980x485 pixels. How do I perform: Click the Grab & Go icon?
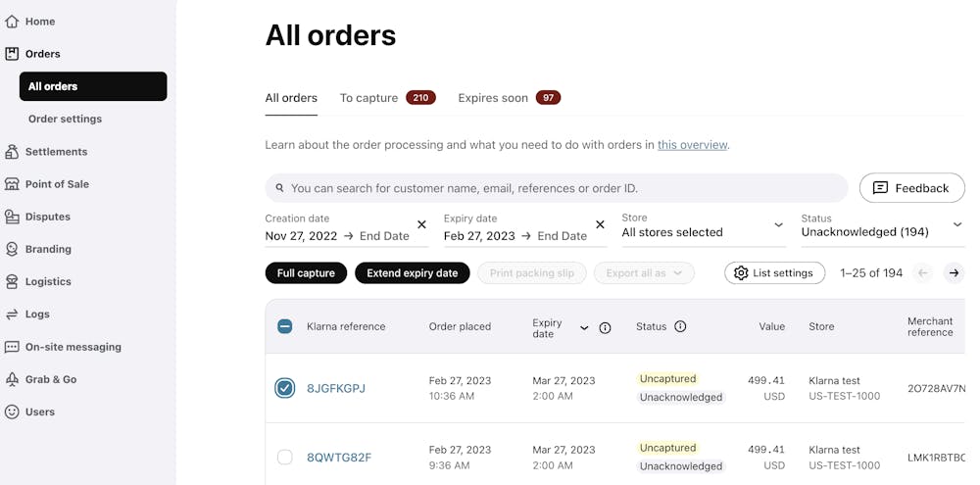click(x=11, y=379)
